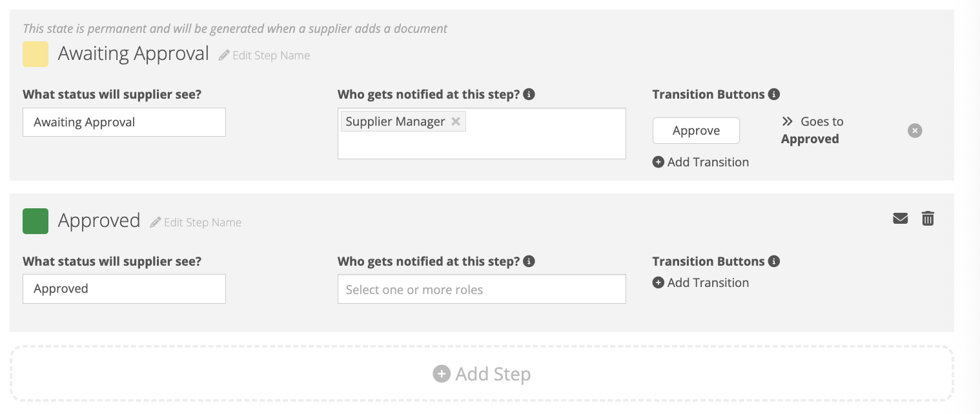Click the Approve transition button

tap(695, 131)
